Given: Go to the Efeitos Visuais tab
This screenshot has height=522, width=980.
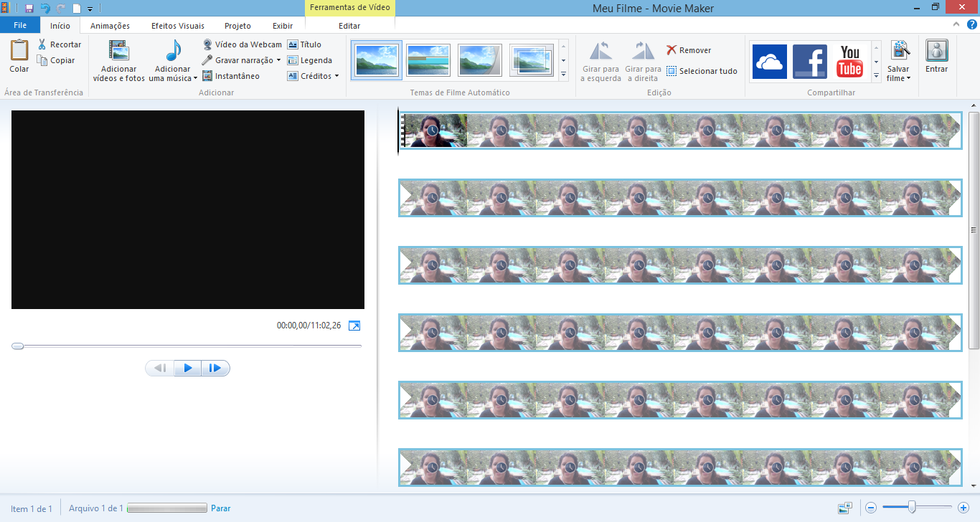Looking at the screenshot, I should click(x=178, y=26).
